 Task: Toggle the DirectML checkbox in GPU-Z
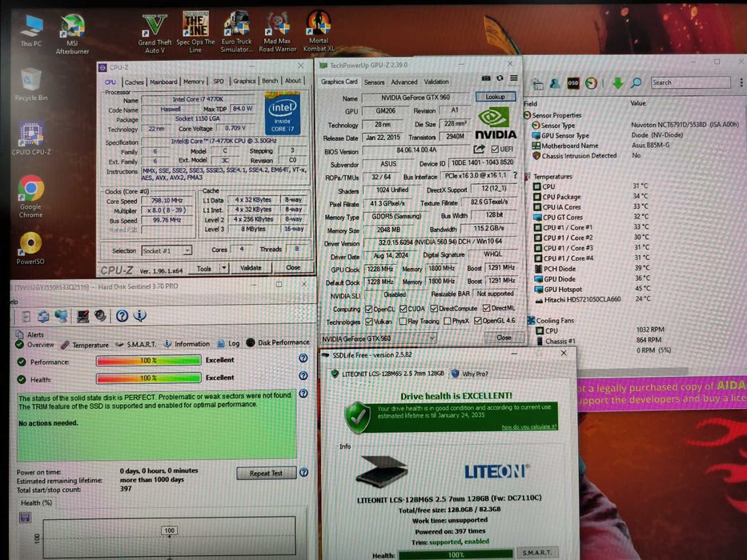(487, 308)
